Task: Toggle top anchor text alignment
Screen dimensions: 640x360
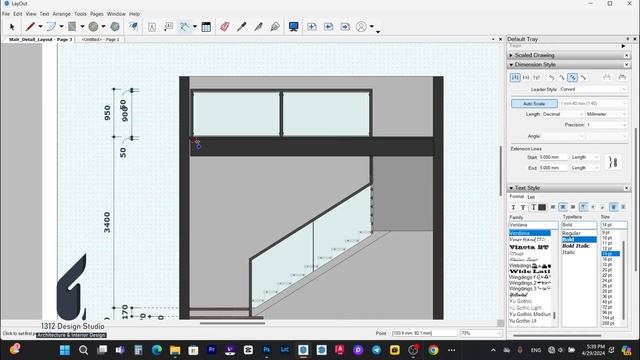Action: 583,207
